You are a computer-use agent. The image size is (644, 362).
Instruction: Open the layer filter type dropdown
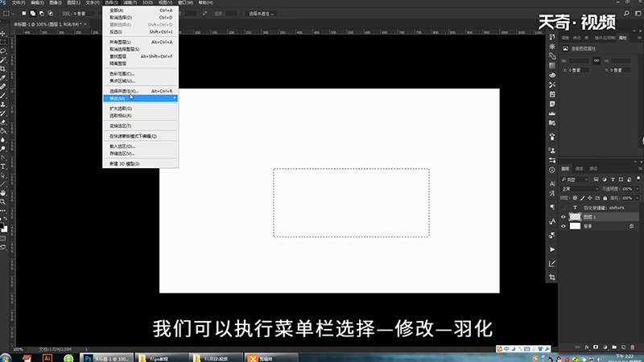click(x=575, y=179)
